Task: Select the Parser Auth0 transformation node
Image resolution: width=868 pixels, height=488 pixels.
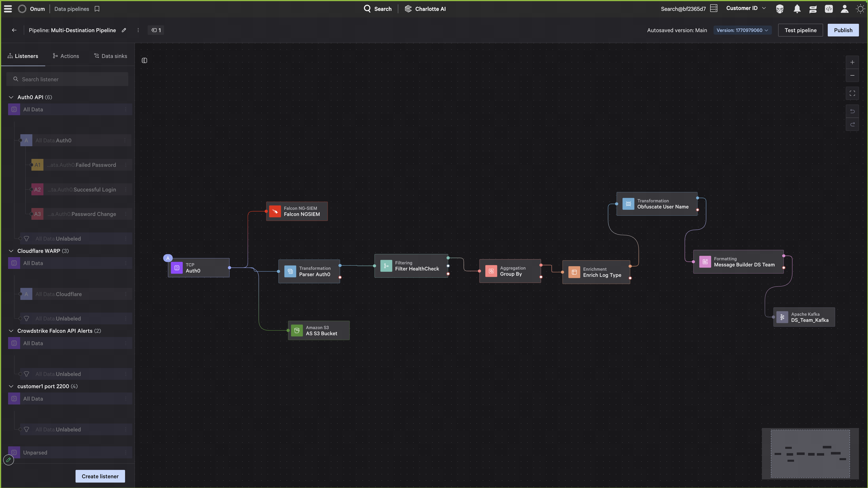Action: [309, 271]
